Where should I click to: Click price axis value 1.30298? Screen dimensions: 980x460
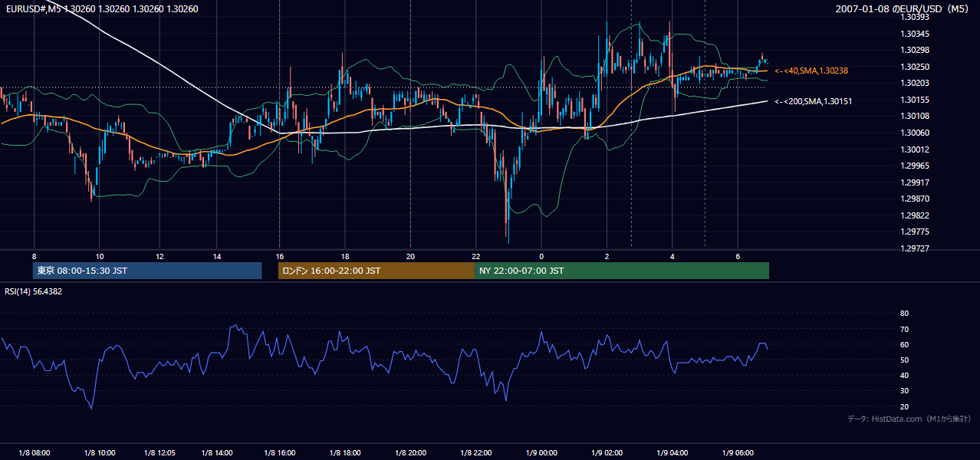[914, 51]
